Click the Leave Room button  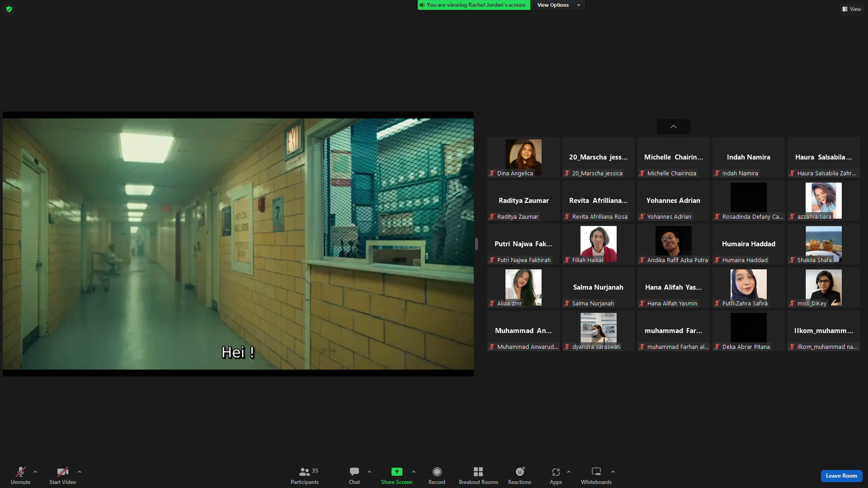point(841,476)
